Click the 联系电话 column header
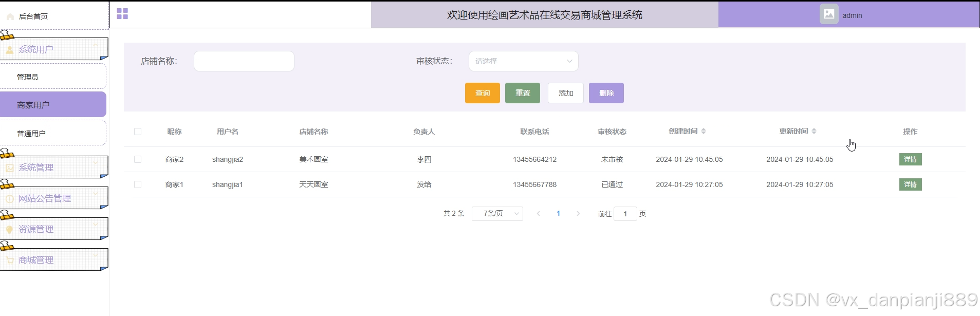This screenshot has width=980, height=316. [x=534, y=132]
